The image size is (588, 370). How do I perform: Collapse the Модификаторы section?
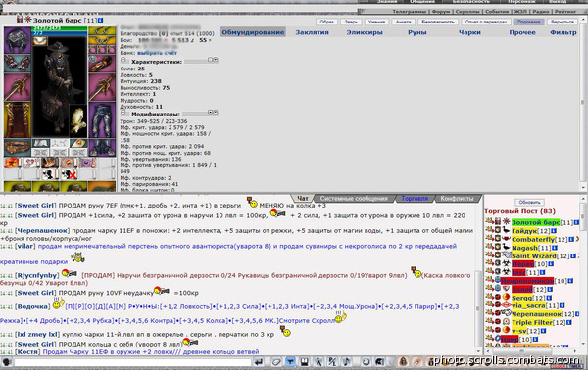[123, 113]
